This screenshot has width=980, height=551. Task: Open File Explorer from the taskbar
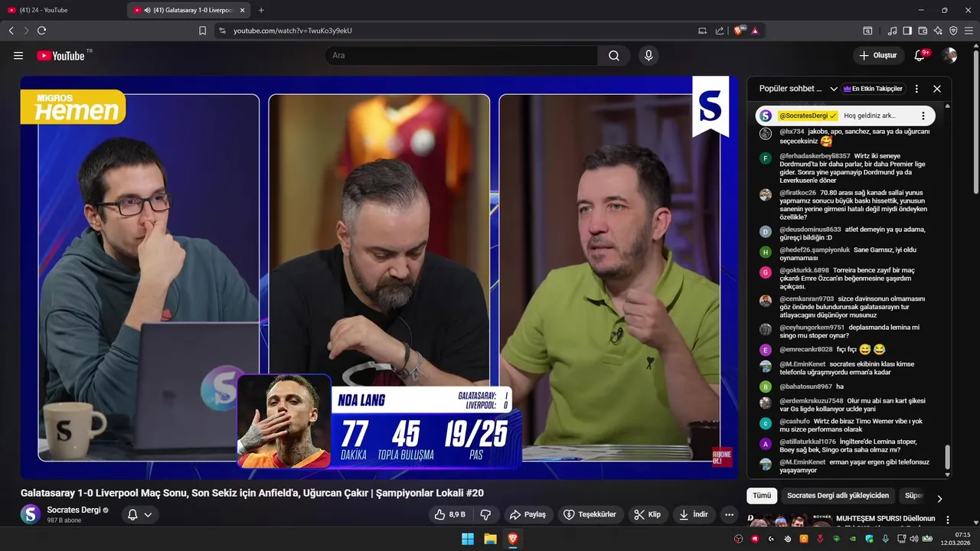point(490,539)
